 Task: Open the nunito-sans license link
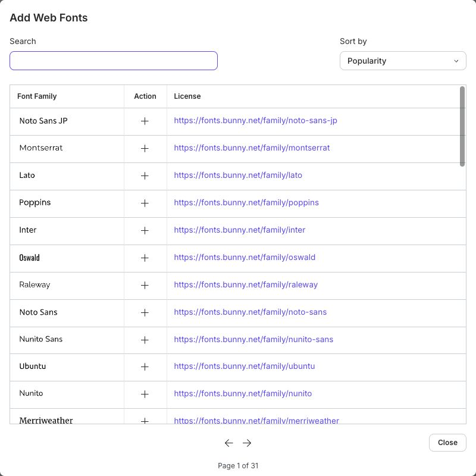tap(253, 339)
